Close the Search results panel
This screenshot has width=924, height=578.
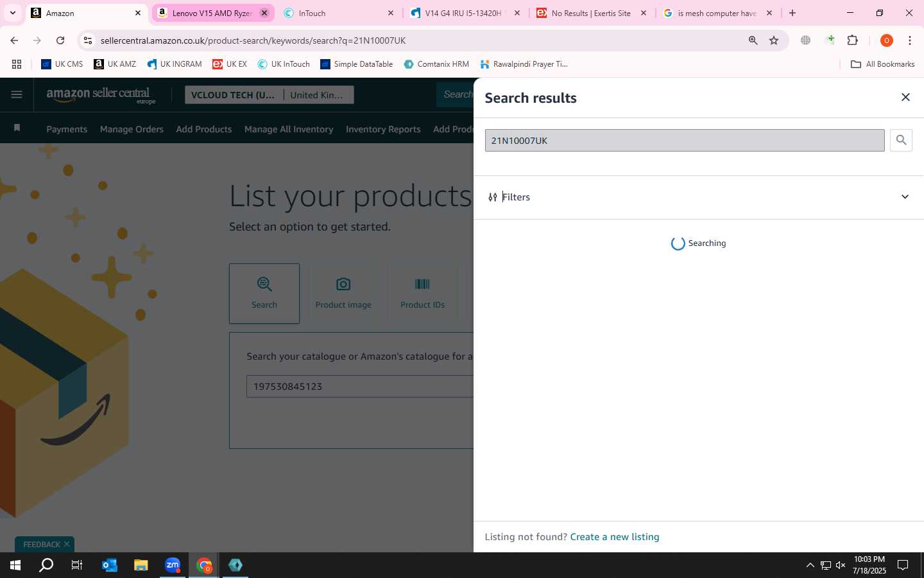(x=905, y=97)
